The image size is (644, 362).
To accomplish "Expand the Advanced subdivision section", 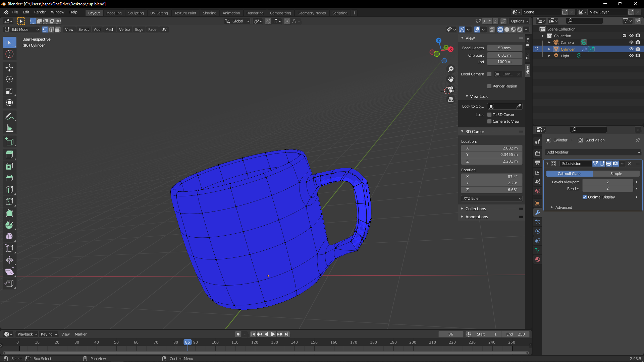I will (563, 207).
